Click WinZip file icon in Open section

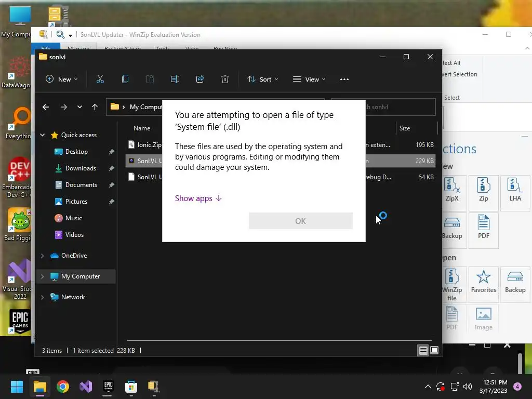[x=453, y=284]
